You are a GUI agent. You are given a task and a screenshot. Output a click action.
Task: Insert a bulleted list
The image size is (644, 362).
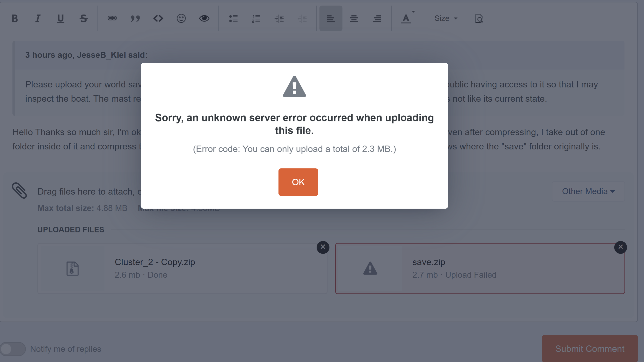233,19
